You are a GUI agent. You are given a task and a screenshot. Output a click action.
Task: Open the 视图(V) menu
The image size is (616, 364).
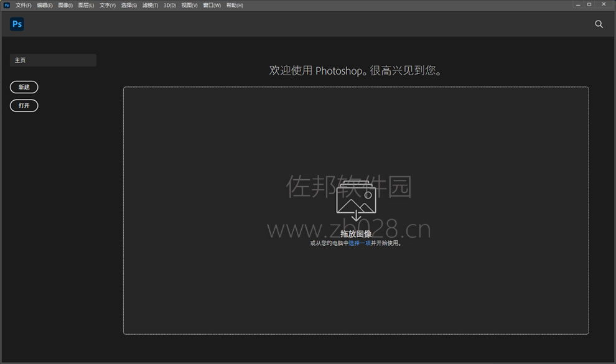(x=189, y=5)
